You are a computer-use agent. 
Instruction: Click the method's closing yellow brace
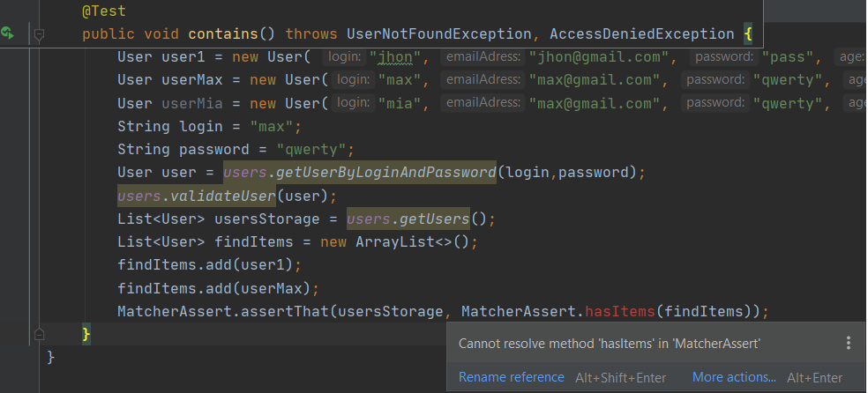click(x=86, y=334)
